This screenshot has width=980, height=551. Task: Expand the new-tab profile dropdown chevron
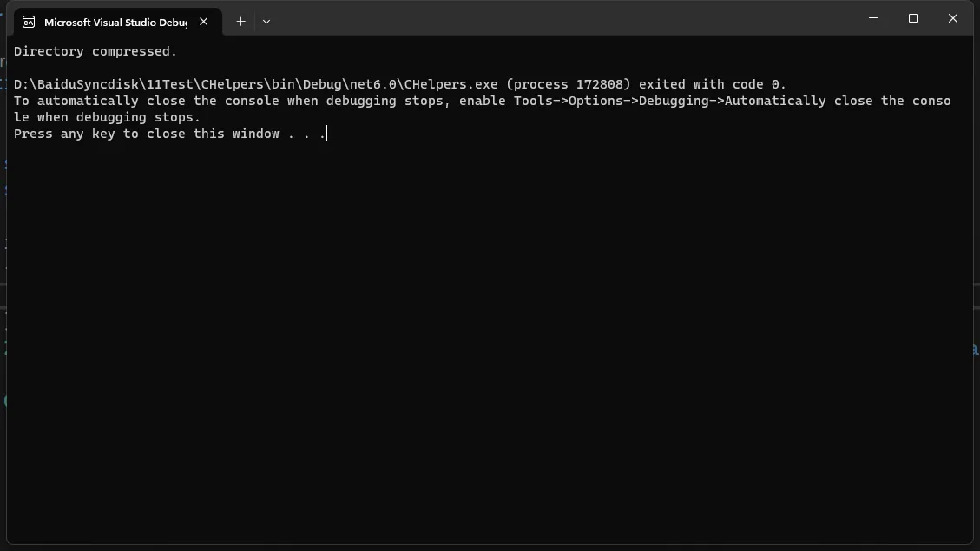click(x=266, y=21)
